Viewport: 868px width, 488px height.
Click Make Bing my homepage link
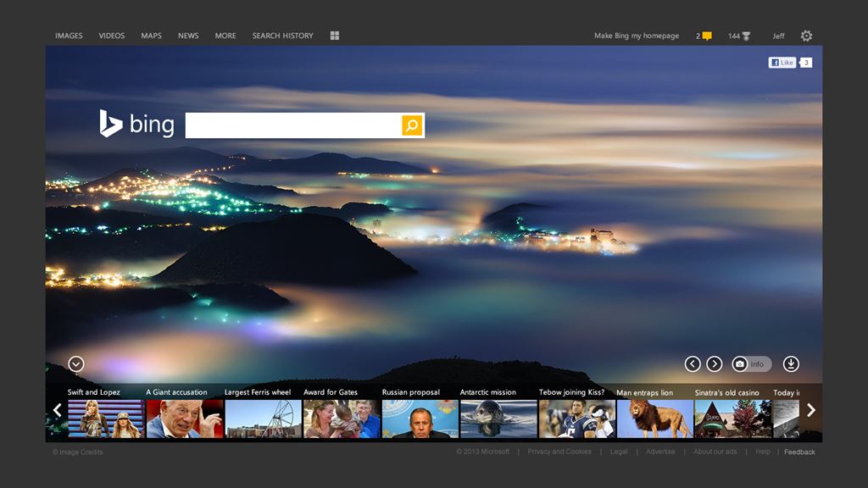click(637, 36)
